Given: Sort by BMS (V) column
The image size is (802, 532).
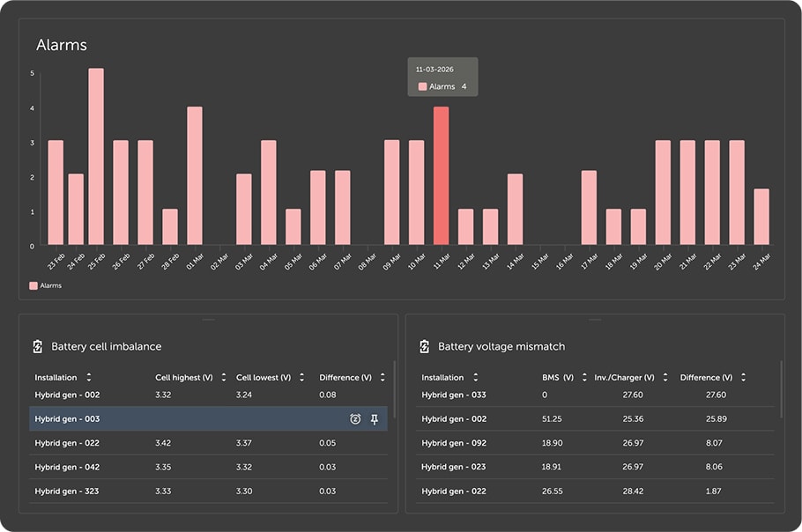Looking at the screenshot, I should [x=584, y=377].
